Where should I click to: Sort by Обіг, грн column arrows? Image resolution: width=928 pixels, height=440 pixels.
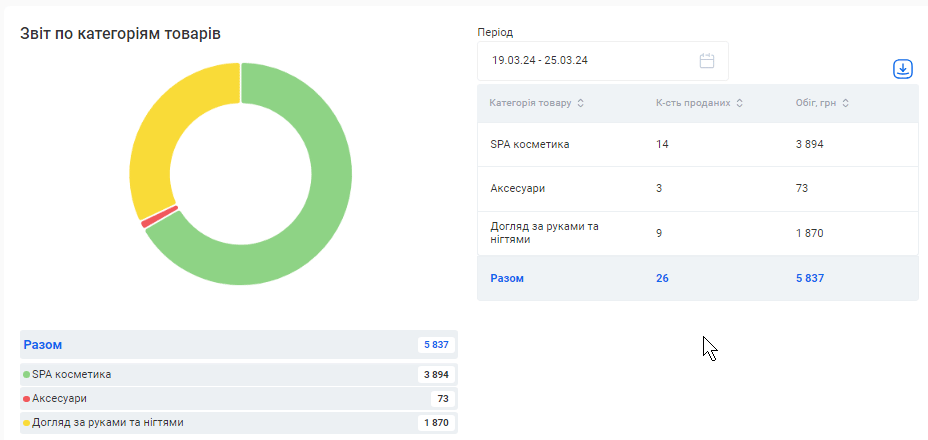click(x=847, y=104)
